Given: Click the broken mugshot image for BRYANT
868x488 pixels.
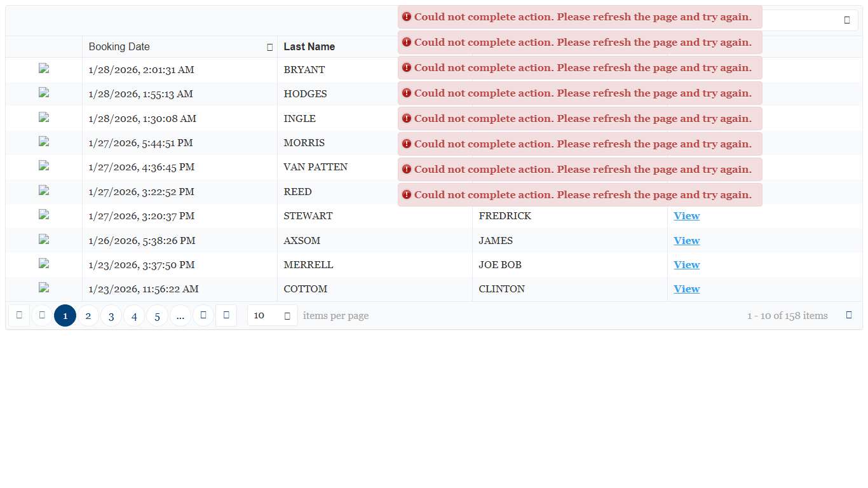Looking at the screenshot, I should click(x=44, y=69).
